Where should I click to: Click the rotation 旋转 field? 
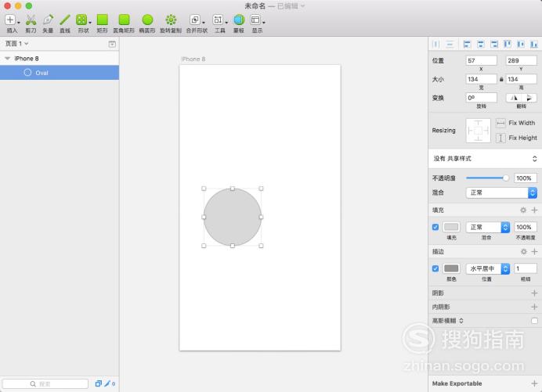click(482, 98)
